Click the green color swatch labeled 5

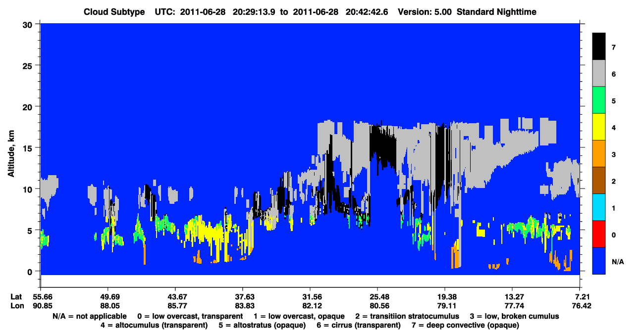599,100
